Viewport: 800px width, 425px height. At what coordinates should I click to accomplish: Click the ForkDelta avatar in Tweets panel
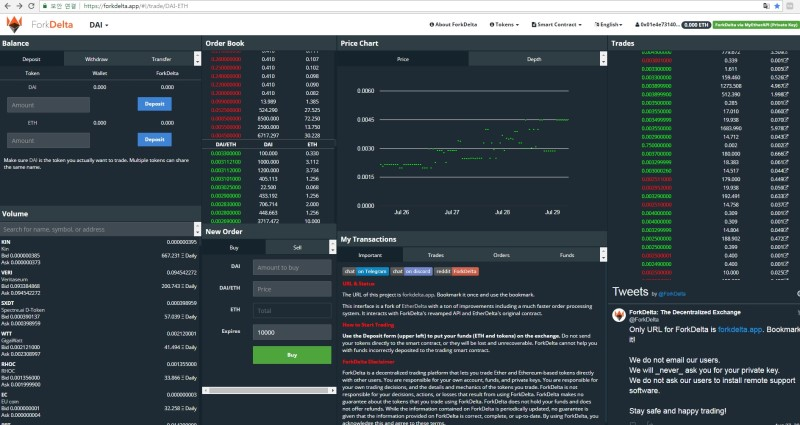(619, 315)
